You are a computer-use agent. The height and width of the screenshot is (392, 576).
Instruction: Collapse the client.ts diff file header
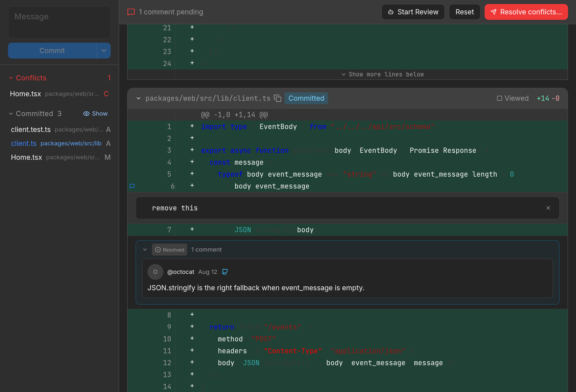(139, 98)
